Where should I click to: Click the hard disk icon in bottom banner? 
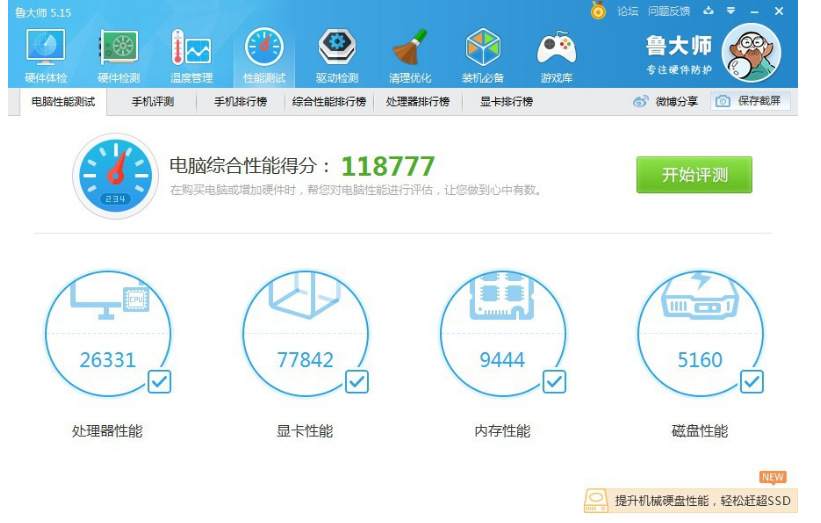[596, 501]
